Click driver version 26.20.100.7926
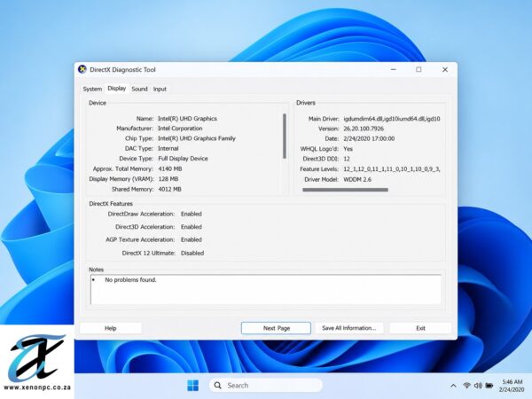 point(364,129)
